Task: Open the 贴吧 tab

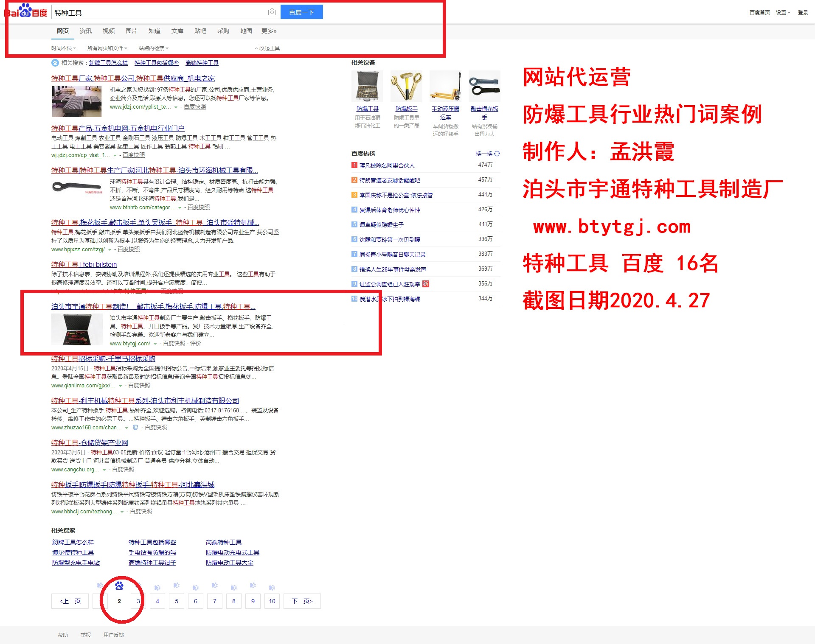Action: click(200, 31)
